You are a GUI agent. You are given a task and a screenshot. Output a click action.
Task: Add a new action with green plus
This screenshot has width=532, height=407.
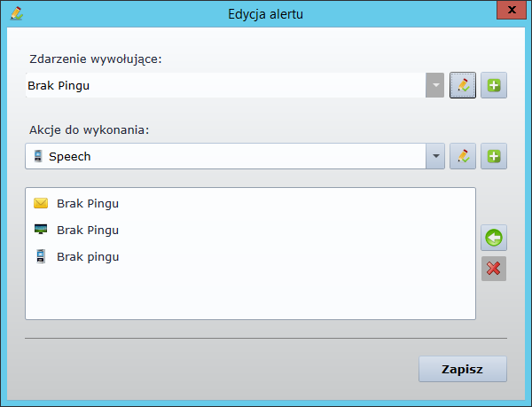494,156
